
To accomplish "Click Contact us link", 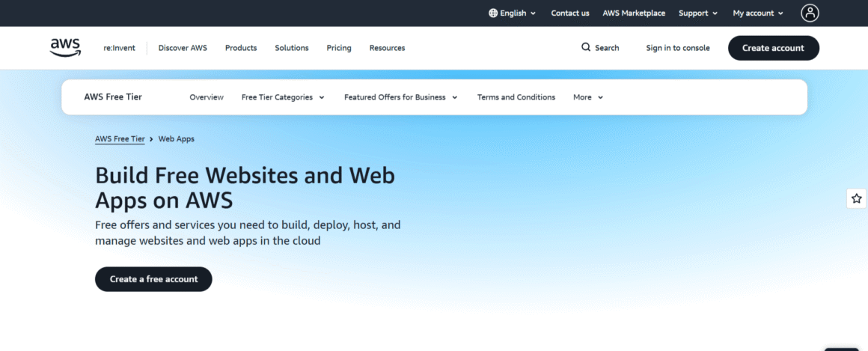I will coord(570,13).
